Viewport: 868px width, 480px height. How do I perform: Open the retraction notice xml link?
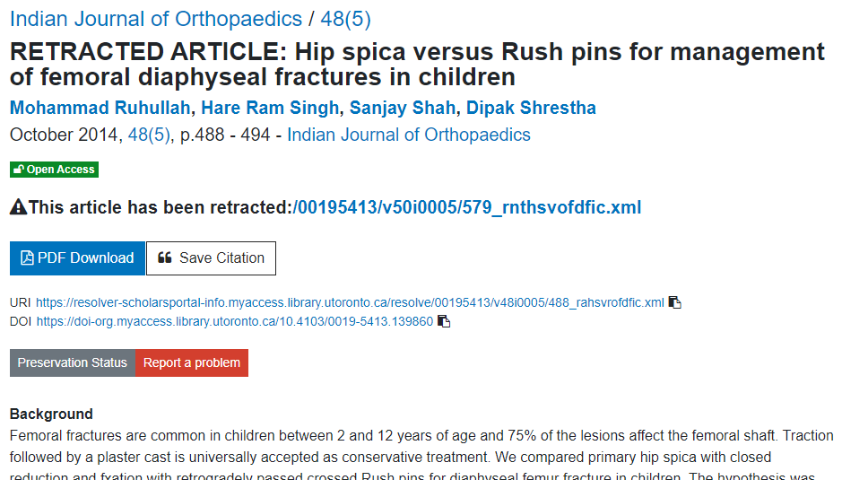[x=466, y=207]
